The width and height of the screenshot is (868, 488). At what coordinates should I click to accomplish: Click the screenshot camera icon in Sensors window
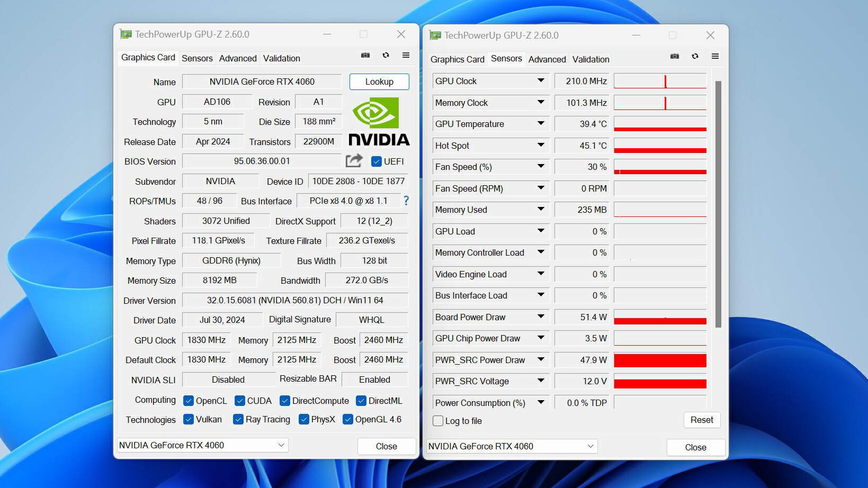click(x=675, y=56)
